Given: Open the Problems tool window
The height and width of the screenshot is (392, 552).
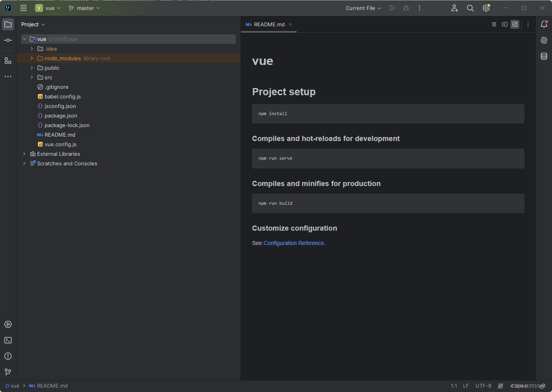Looking at the screenshot, I should click(8, 356).
